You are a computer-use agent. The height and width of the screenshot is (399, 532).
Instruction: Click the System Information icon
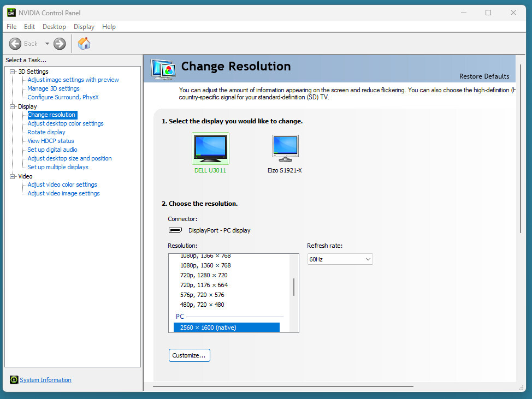point(14,380)
